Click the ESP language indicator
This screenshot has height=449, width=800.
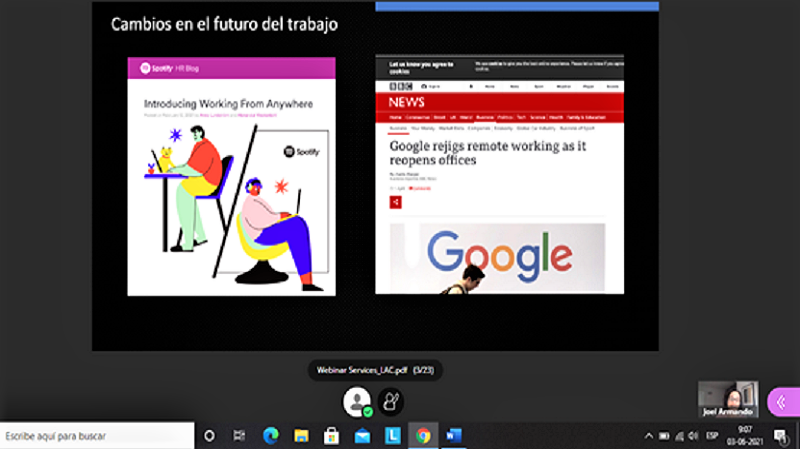(712, 436)
